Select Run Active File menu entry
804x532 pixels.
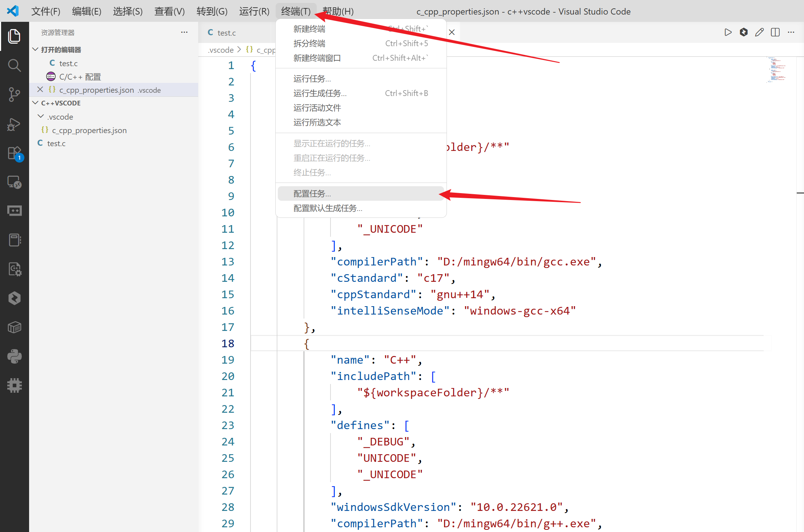(361, 108)
